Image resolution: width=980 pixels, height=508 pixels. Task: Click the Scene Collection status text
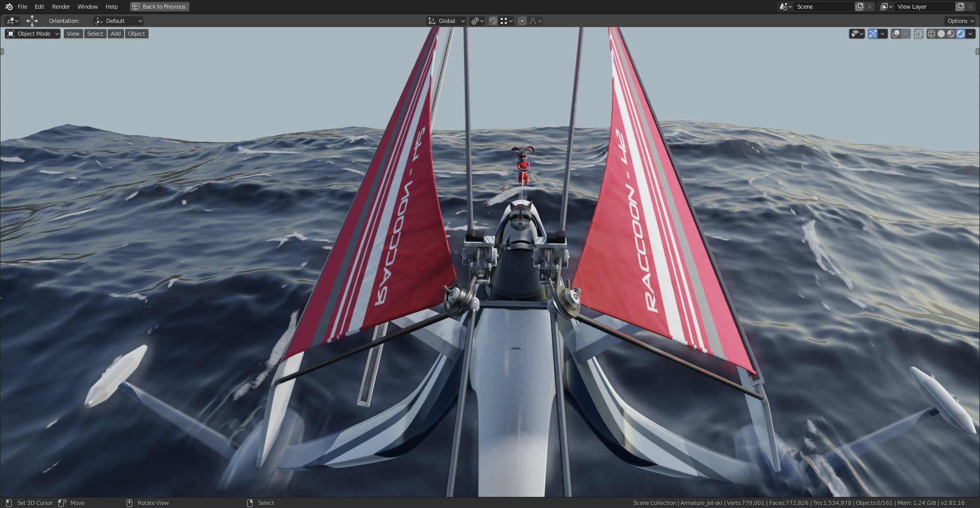pos(654,503)
